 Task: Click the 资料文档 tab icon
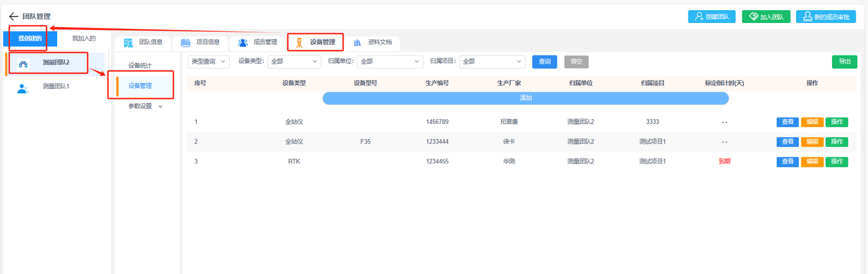tap(357, 43)
